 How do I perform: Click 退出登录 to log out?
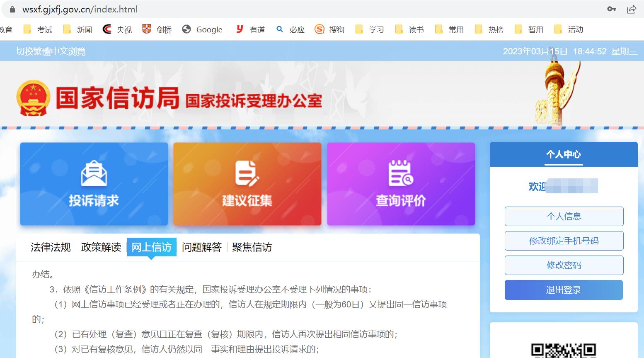564,290
